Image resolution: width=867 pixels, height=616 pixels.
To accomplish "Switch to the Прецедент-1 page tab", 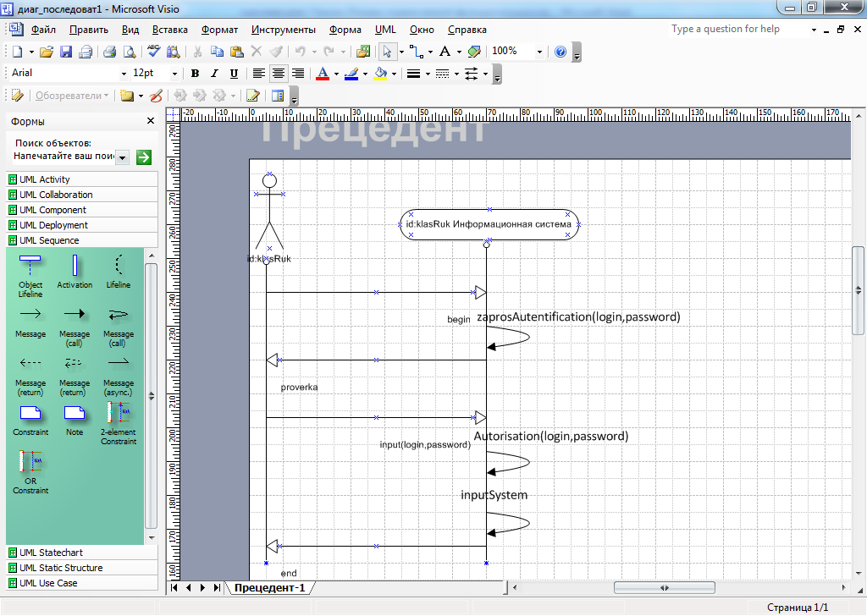I will [269, 588].
